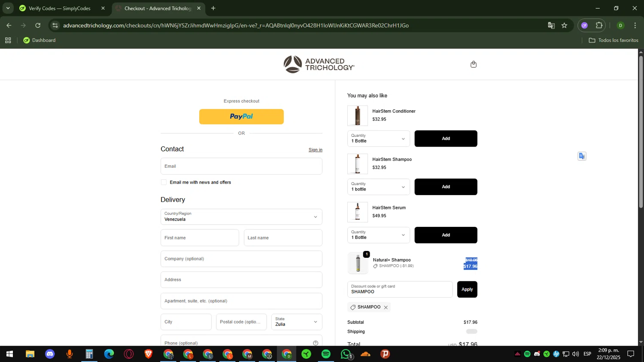The image size is (644, 362).
Task: Open the Country/Region Venezuela dropdown
Action: [x=241, y=217]
